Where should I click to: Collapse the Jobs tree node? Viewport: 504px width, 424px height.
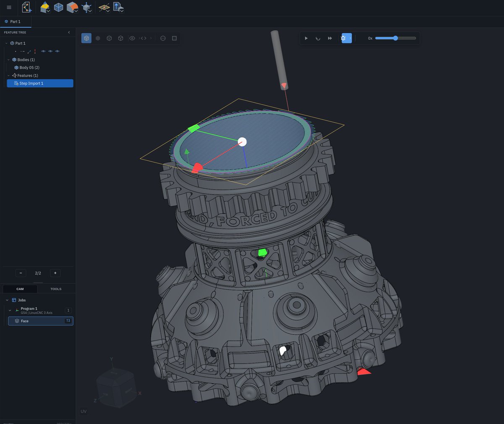point(7,300)
